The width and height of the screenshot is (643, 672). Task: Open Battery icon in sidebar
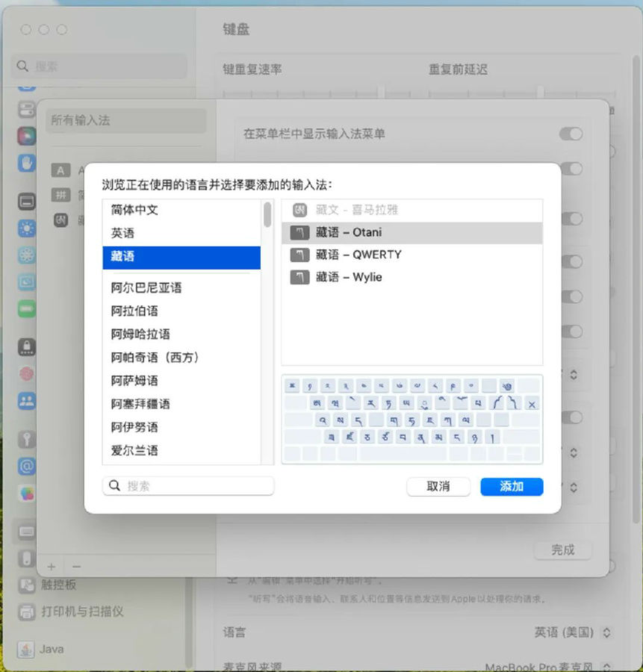27,309
